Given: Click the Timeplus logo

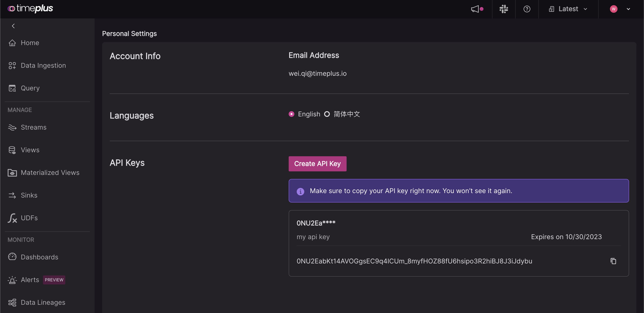Looking at the screenshot, I should point(30,9).
